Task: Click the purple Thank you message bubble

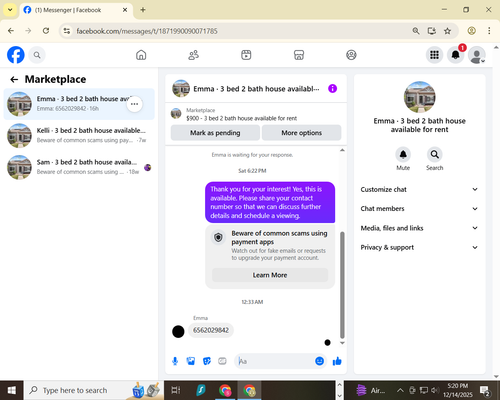Action: point(270,202)
